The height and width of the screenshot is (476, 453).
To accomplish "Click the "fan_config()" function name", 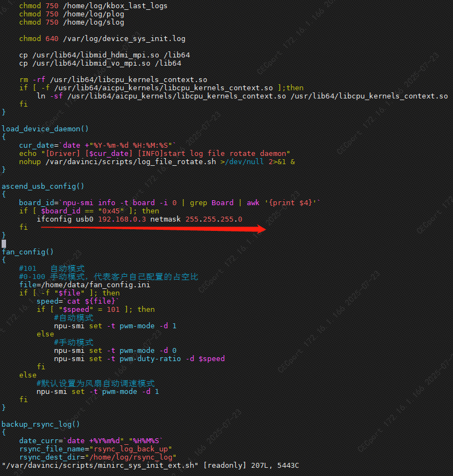I will point(28,252).
